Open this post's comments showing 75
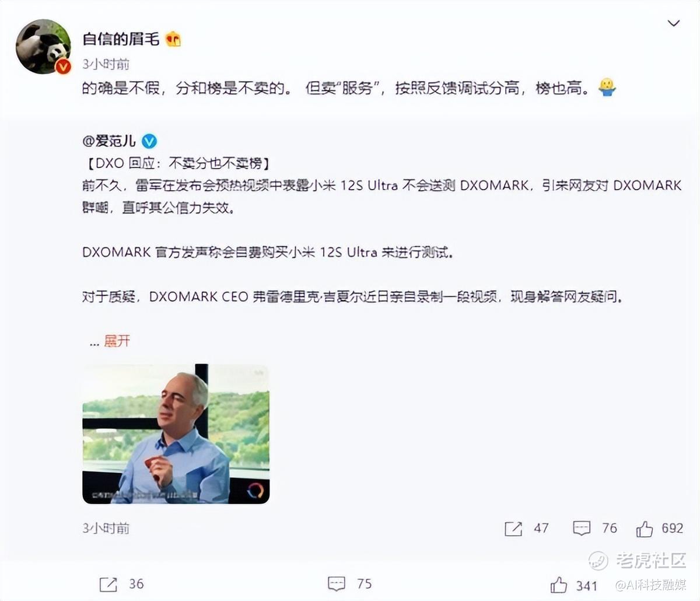This screenshot has height=601, width=700. [350, 584]
